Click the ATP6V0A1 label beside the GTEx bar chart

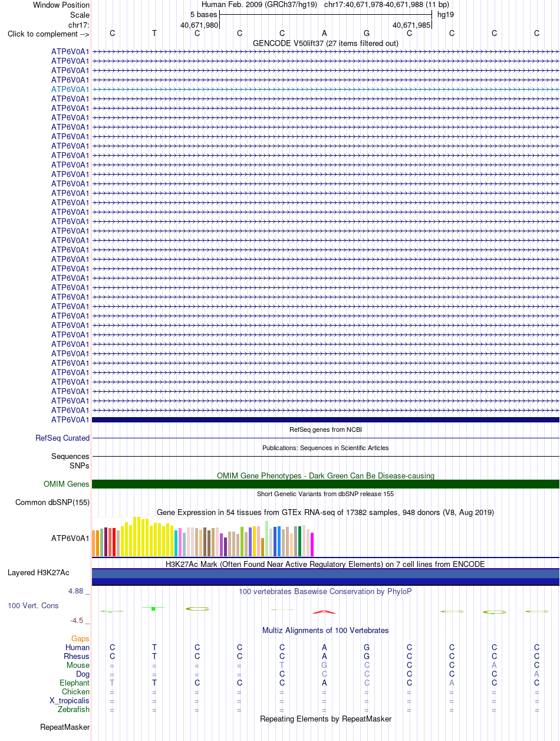70,538
